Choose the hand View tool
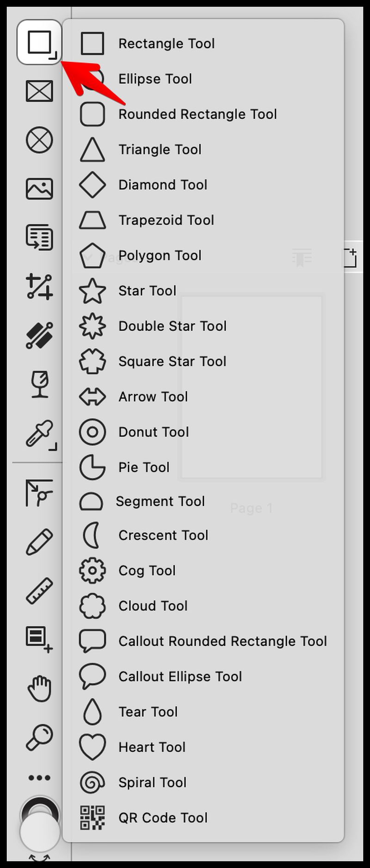 pos(40,688)
